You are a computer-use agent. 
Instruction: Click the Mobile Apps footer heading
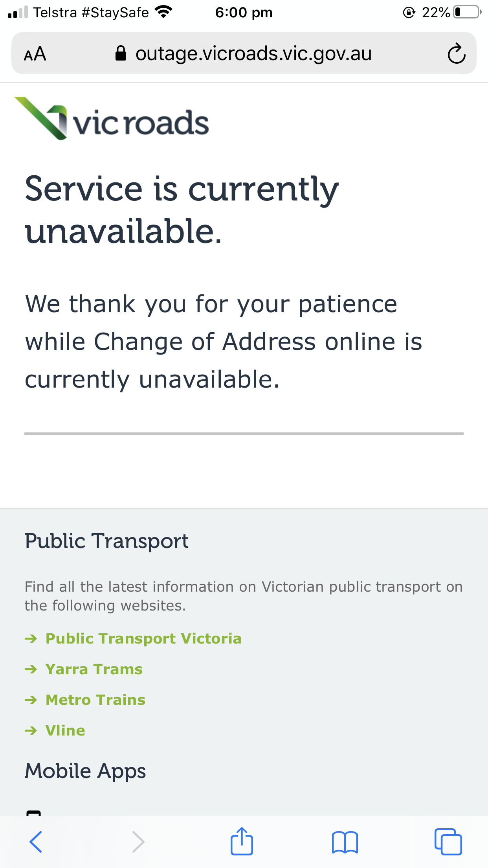[x=85, y=771]
